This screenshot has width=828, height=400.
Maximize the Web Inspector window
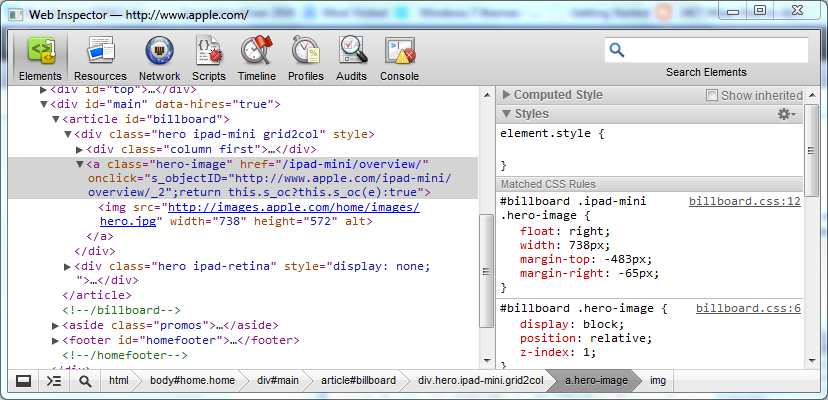759,10
